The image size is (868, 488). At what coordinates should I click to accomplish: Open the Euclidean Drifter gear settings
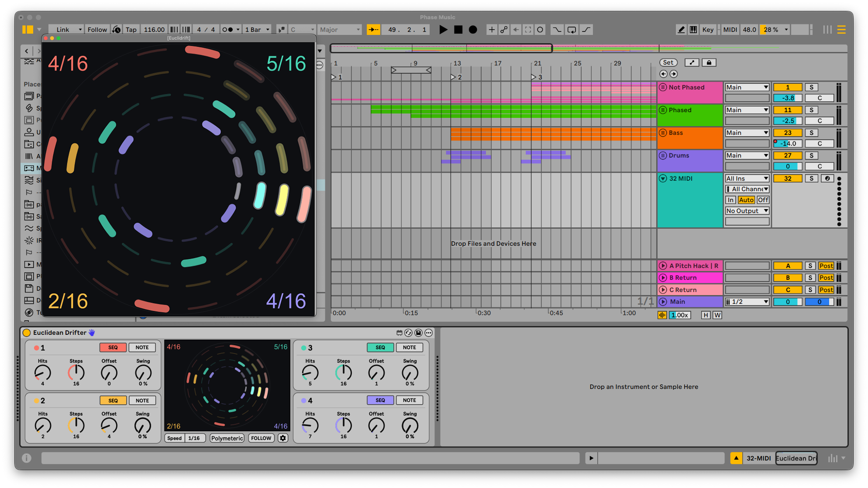click(x=283, y=438)
